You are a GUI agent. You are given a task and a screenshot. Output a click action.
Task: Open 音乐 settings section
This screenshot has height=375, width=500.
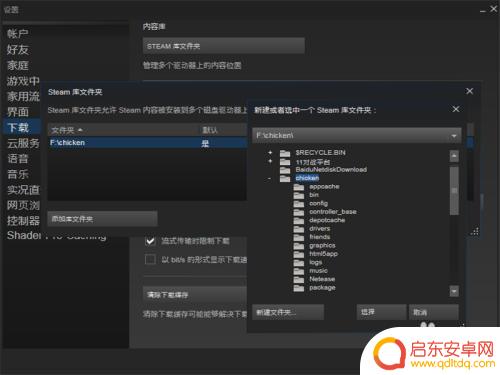point(18,174)
